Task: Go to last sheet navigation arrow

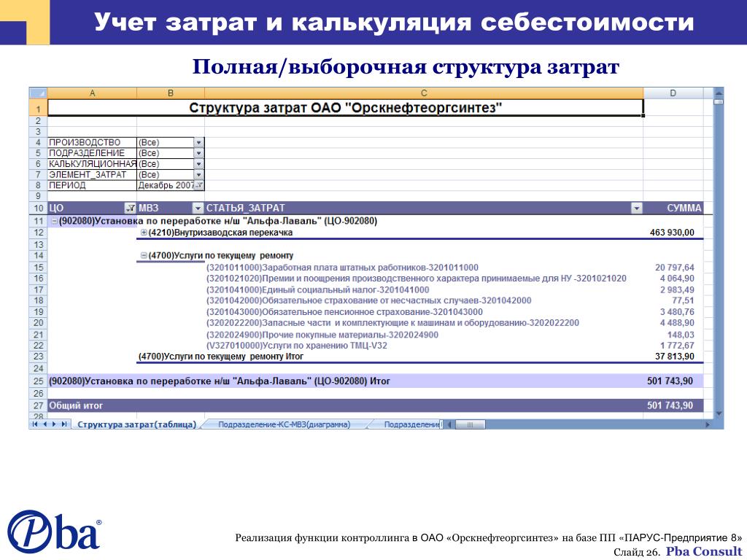Action: [x=64, y=424]
